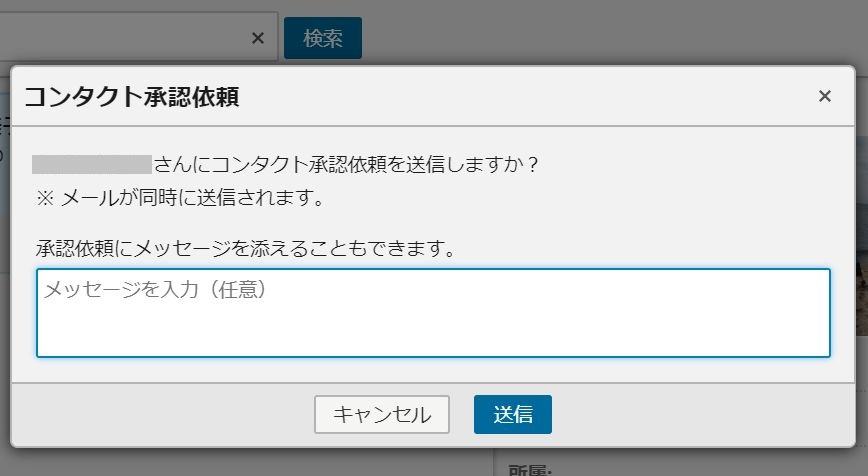Focus the メッセージを入力（任意） text area
The width and height of the screenshot is (868, 476).
tap(433, 313)
